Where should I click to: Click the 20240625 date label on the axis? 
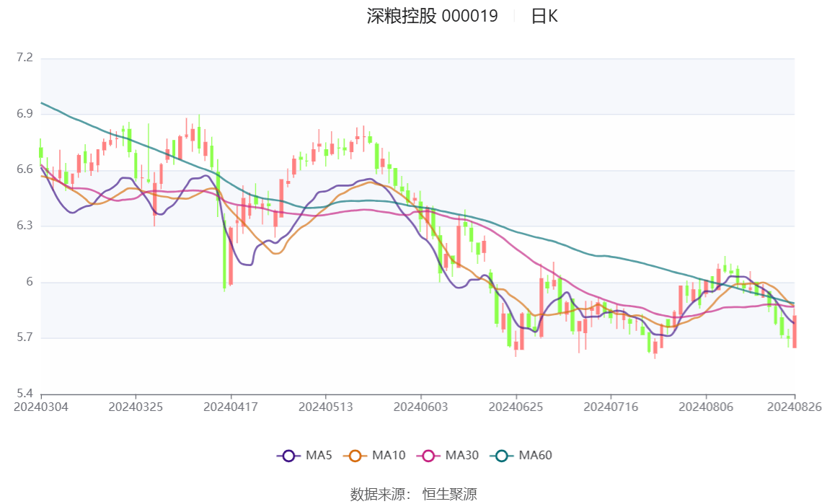(x=518, y=407)
